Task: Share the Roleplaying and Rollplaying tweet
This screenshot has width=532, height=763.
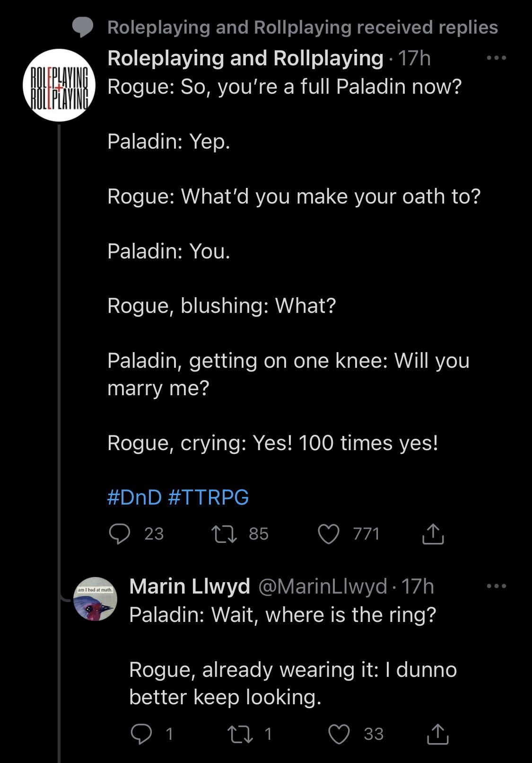Action: tap(432, 534)
